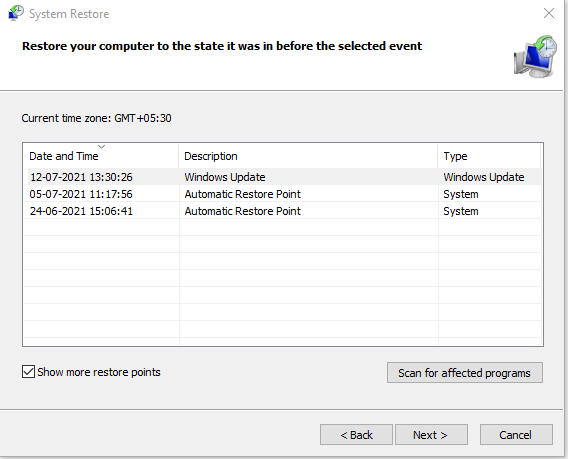Close the System Restore dialog
Viewport: 568px width, 459px height.
[x=549, y=13]
